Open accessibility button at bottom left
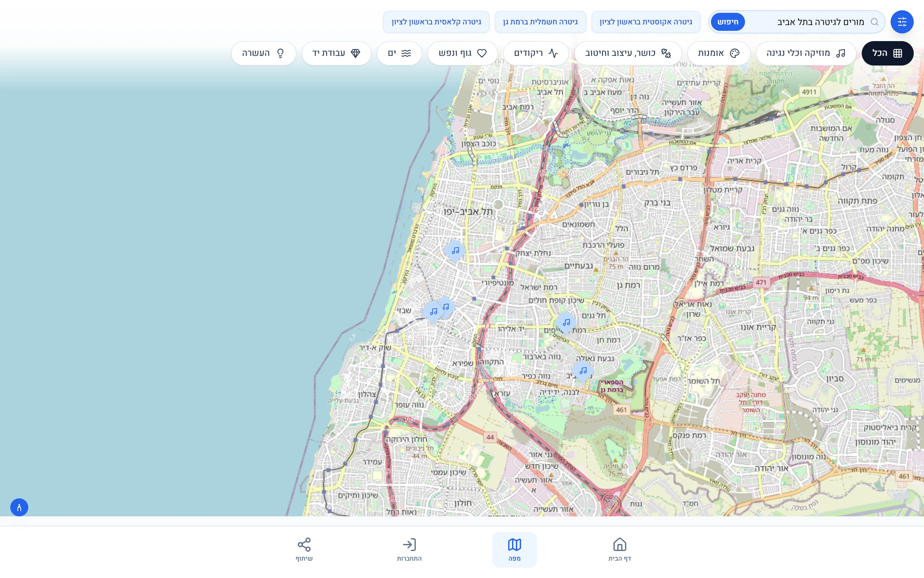 pyautogui.click(x=19, y=507)
